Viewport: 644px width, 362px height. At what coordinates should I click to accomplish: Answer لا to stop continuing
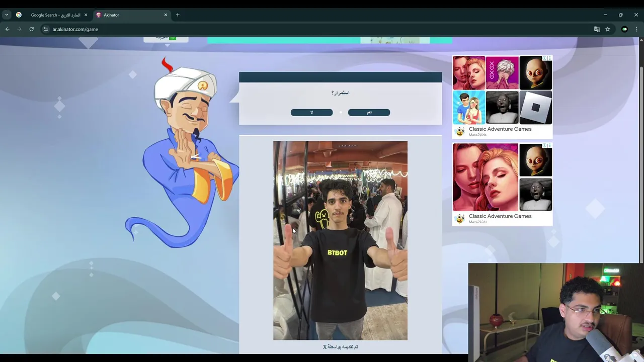311,112
